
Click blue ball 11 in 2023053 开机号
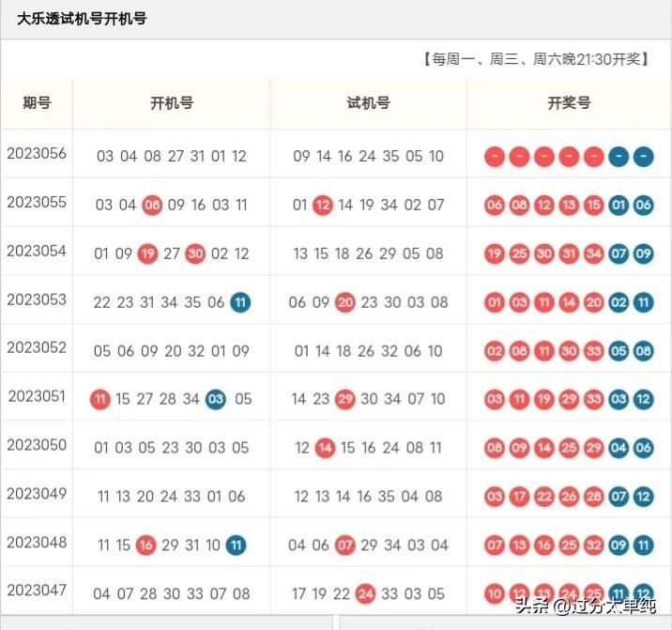tap(240, 302)
